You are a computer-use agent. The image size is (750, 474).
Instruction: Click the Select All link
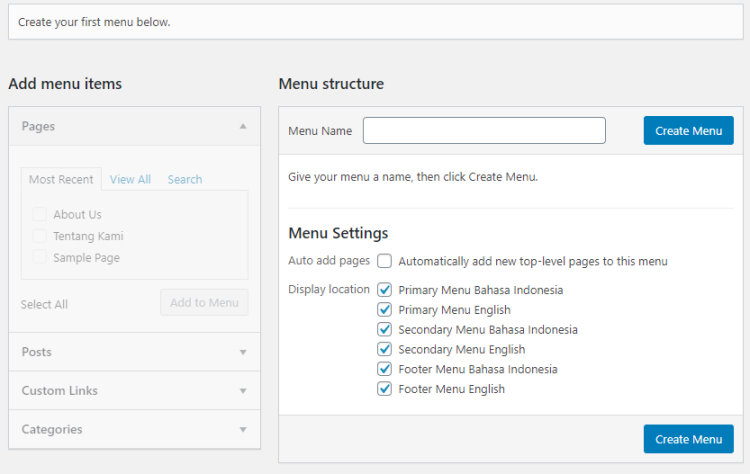coord(44,304)
